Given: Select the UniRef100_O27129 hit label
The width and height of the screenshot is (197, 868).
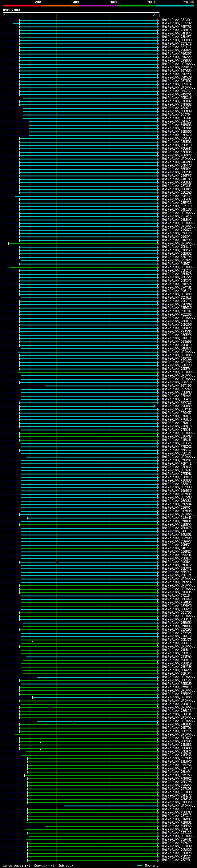Looking at the screenshot, I should pyautogui.click(x=176, y=833).
